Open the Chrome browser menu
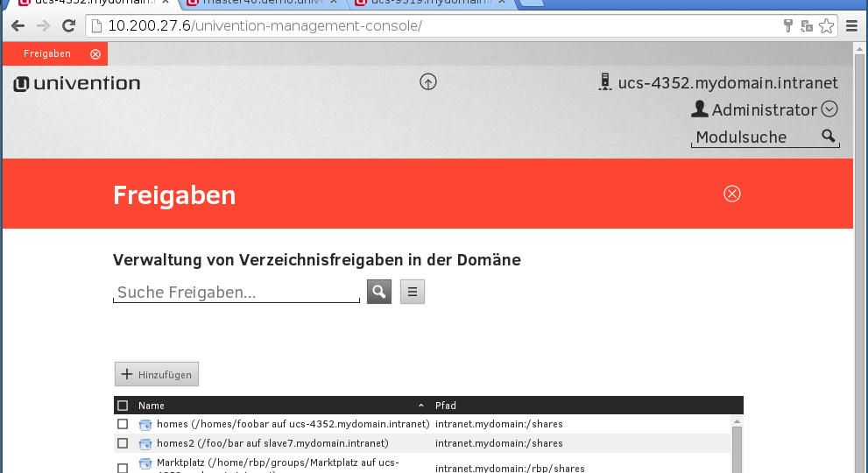The height and width of the screenshot is (473, 868). 851,25
